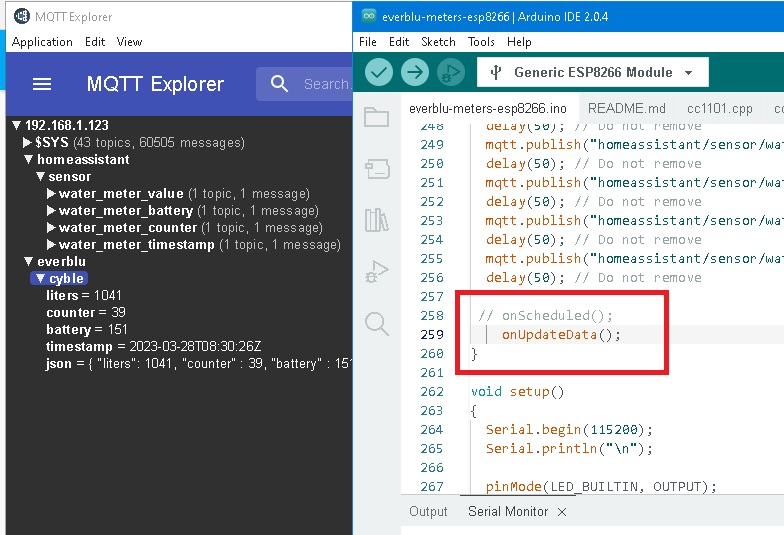Switch to cc1101.cpp tab
Screen dimensions: 784x535
click(720, 108)
